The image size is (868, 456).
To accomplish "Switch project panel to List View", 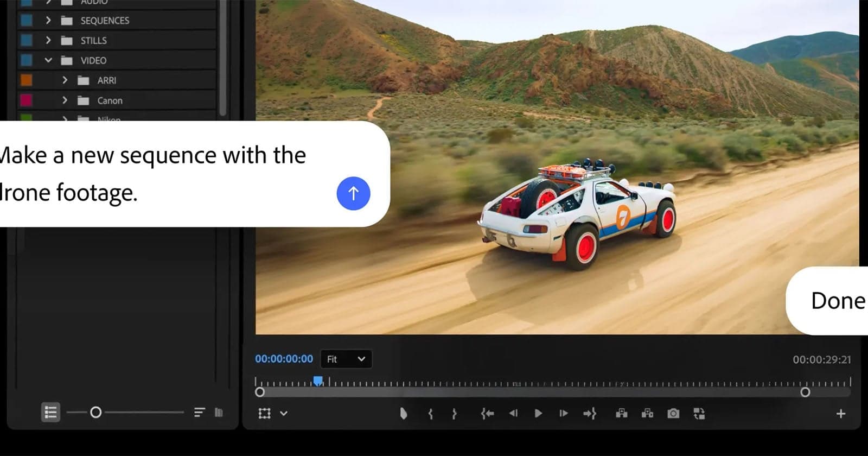I will (x=50, y=413).
